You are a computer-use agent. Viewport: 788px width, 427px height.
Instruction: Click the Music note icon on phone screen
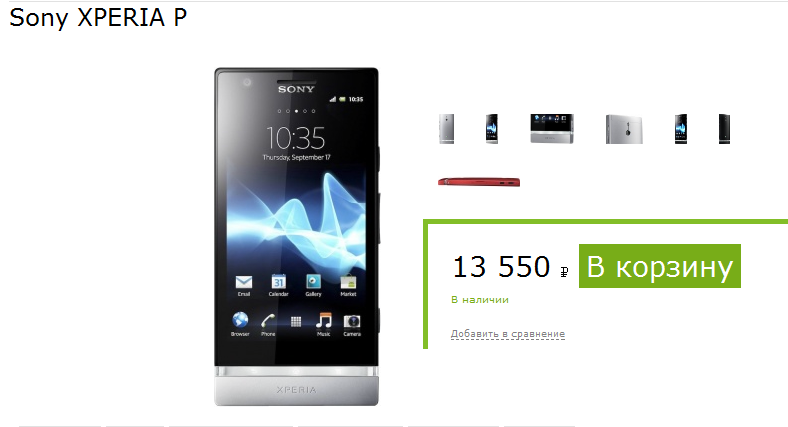324,321
